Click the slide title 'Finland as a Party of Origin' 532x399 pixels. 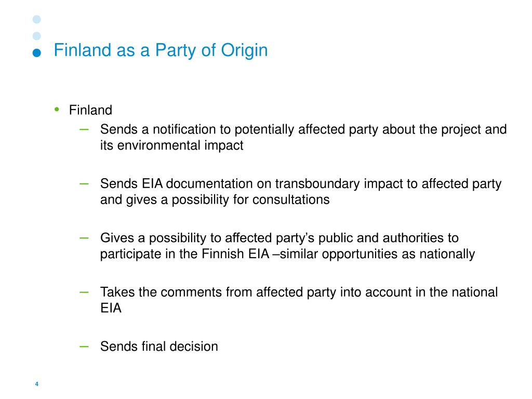pos(161,50)
